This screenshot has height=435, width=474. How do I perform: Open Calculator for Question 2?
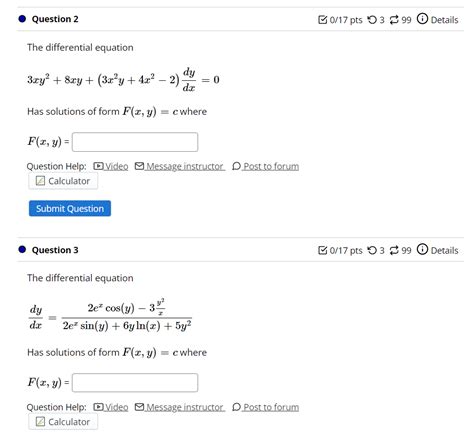coord(63,181)
